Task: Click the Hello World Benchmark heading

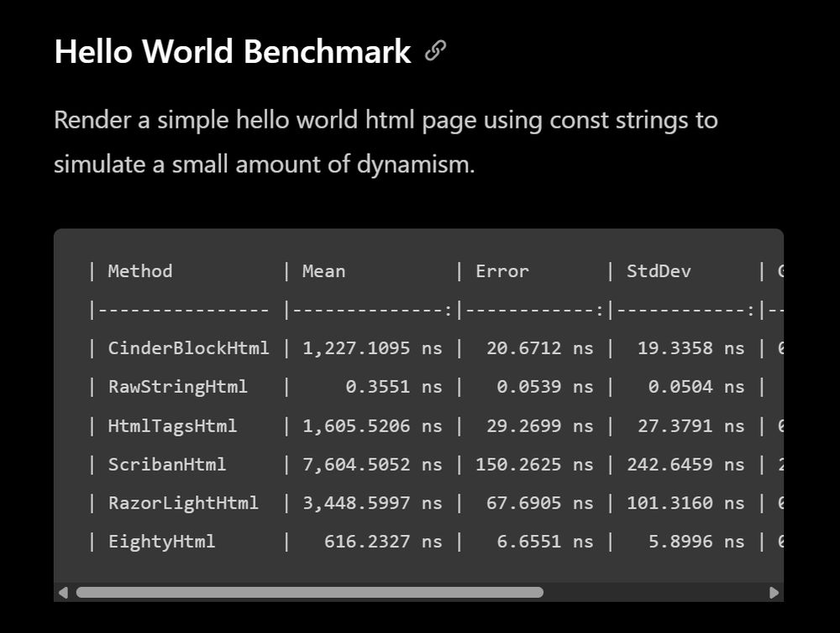Action: 233,51
